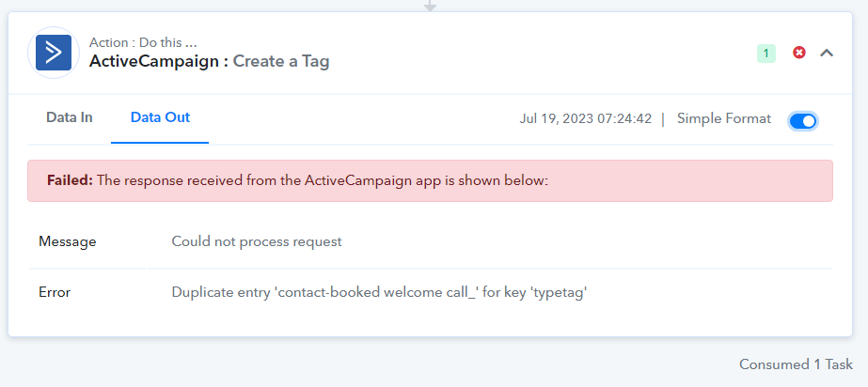This screenshot has width=868, height=387.
Task: Click the green task count badge
Action: click(x=766, y=54)
